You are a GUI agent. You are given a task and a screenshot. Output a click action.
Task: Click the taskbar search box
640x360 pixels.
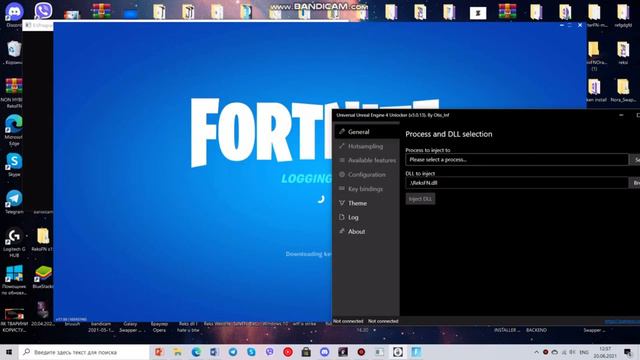pos(84,352)
